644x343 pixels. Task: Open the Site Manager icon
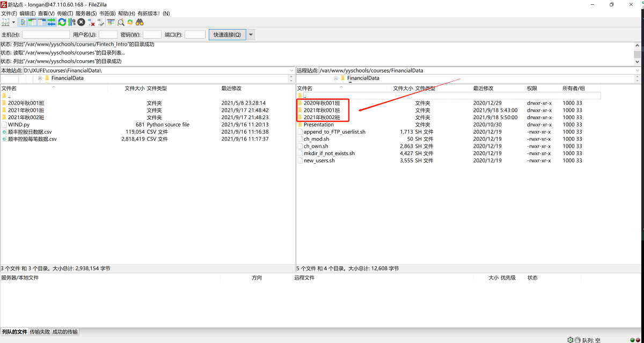point(6,22)
